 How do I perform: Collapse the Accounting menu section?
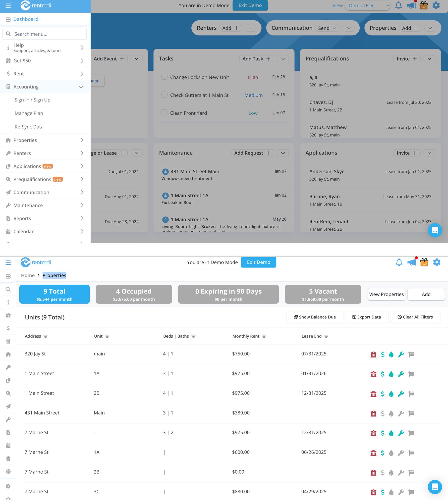pyautogui.click(x=45, y=87)
